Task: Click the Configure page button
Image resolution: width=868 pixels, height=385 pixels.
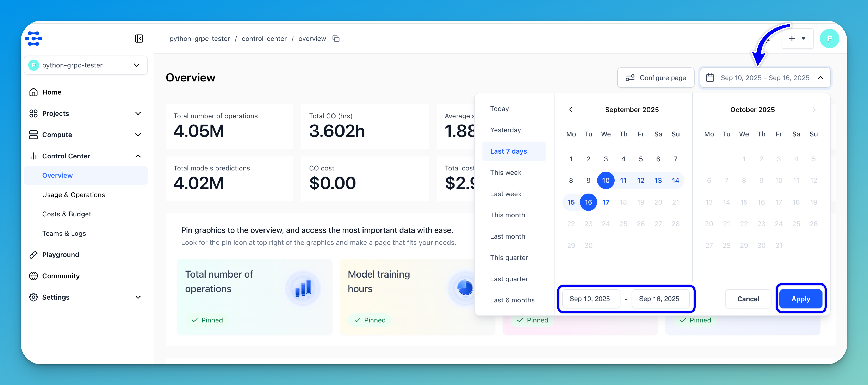Action: 655,78
